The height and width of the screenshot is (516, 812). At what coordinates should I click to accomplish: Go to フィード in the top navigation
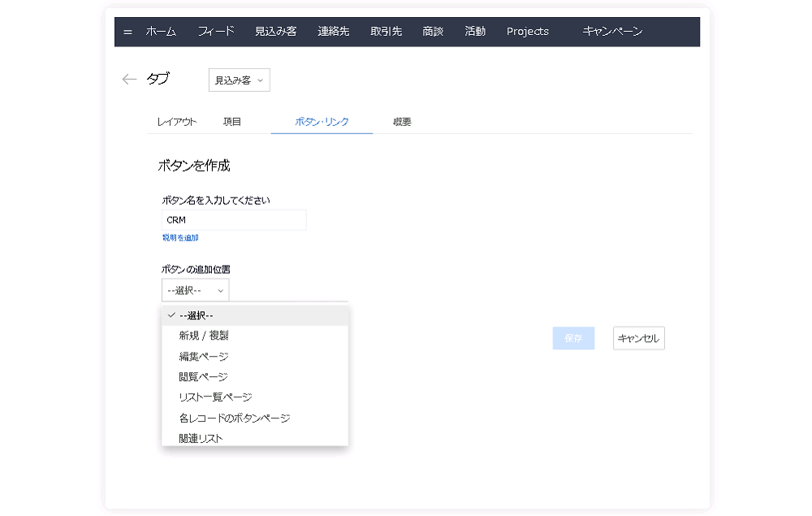[x=216, y=32]
